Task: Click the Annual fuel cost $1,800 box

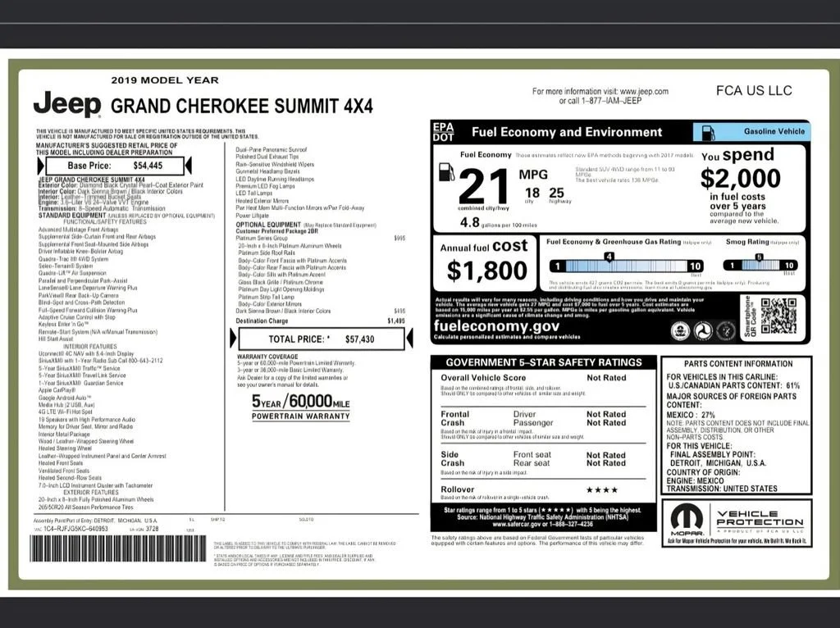Action: (485, 263)
